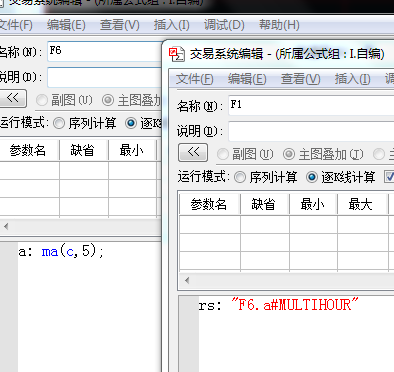Image resolution: width=394 pixels, height=372 pixels.
Task: Open 文件(F) menu in the F1 window
Action: 194,79
